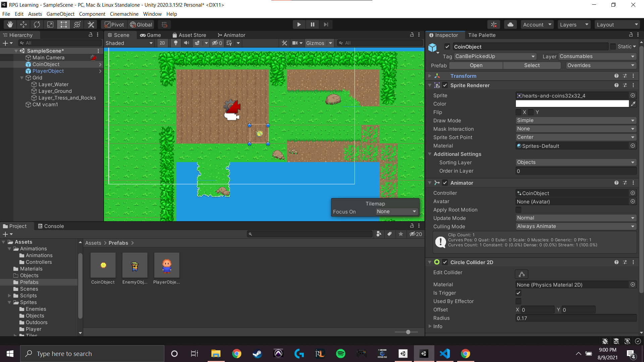This screenshot has width=644, height=362.
Task: Select the Rotate tool
Action: click(x=37, y=24)
